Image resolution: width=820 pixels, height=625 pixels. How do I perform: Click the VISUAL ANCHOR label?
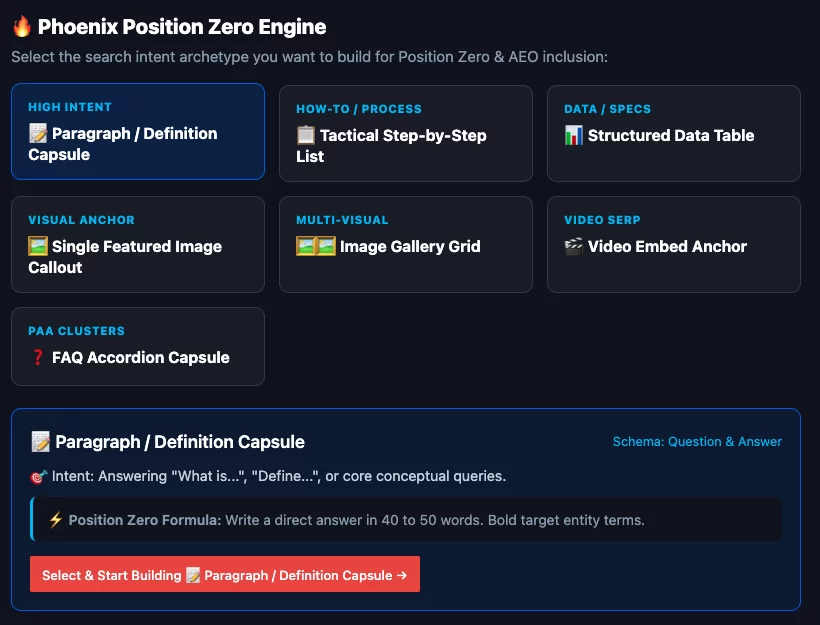[82, 220]
